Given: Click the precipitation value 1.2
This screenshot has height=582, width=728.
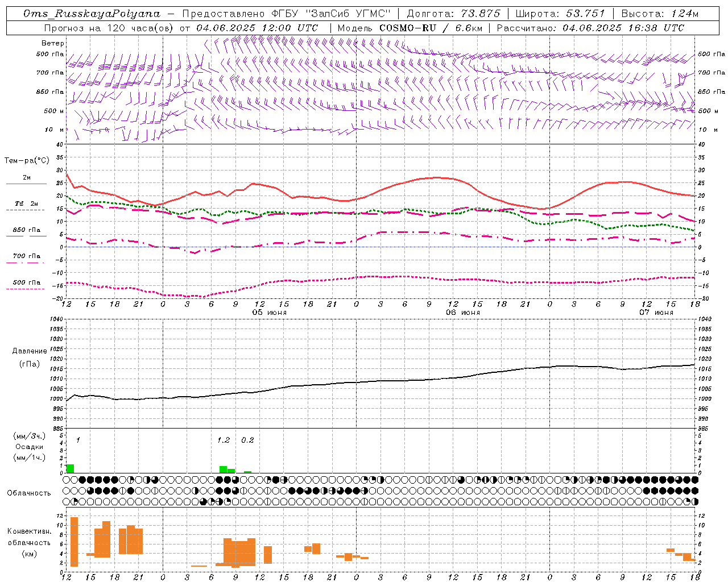Looking at the screenshot, I should coord(224,440).
